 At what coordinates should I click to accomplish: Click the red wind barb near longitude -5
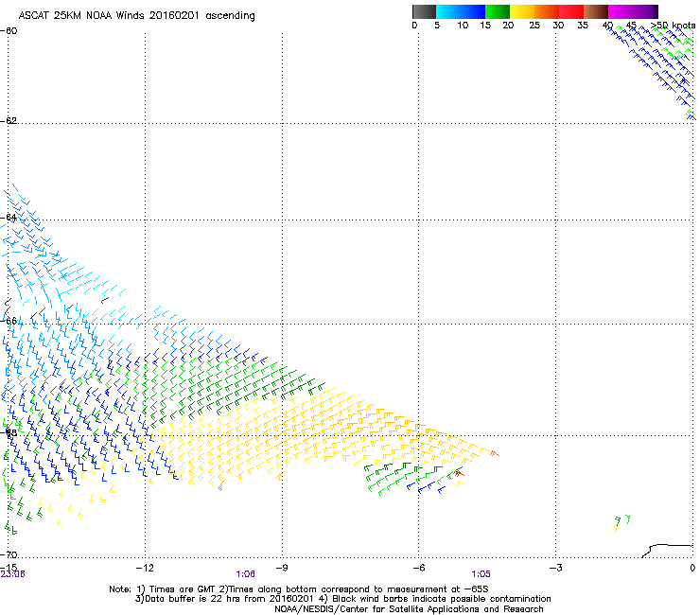pyautogui.click(x=460, y=472)
